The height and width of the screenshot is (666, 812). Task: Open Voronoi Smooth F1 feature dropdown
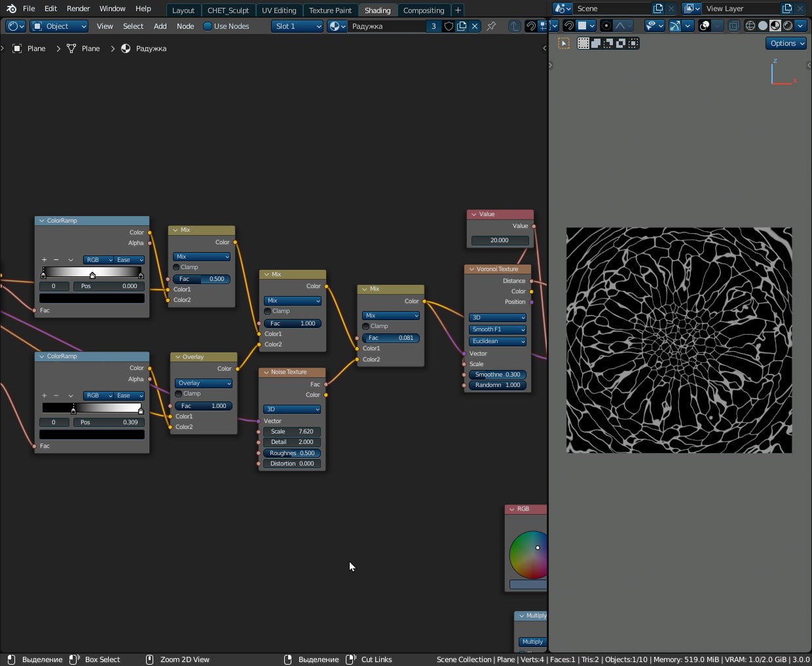click(x=498, y=329)
